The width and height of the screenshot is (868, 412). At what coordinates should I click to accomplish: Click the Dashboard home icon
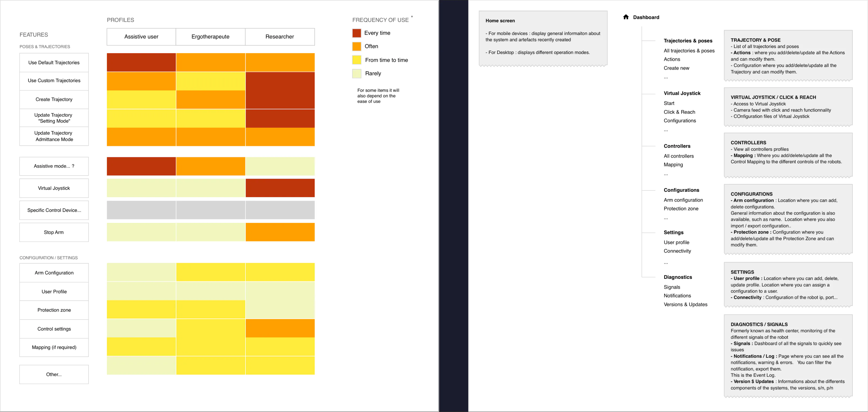[x=626, y=17]
